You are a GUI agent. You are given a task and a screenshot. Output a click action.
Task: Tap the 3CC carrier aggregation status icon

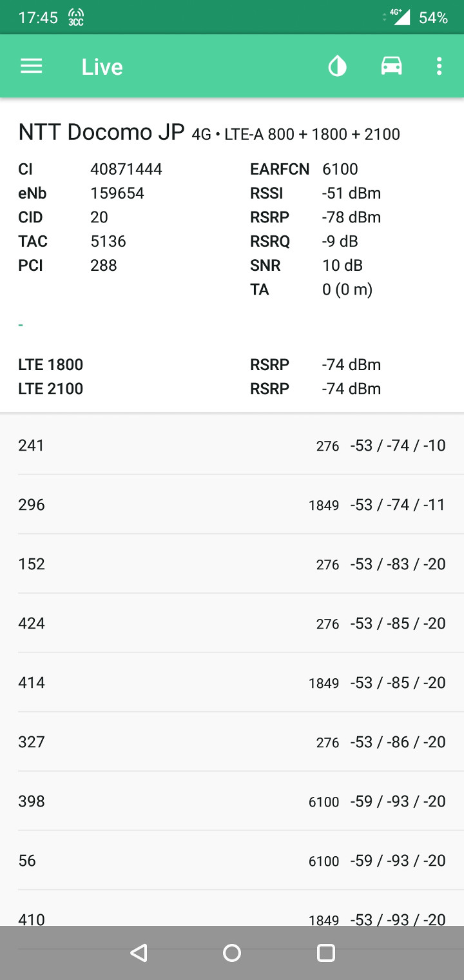76,17
